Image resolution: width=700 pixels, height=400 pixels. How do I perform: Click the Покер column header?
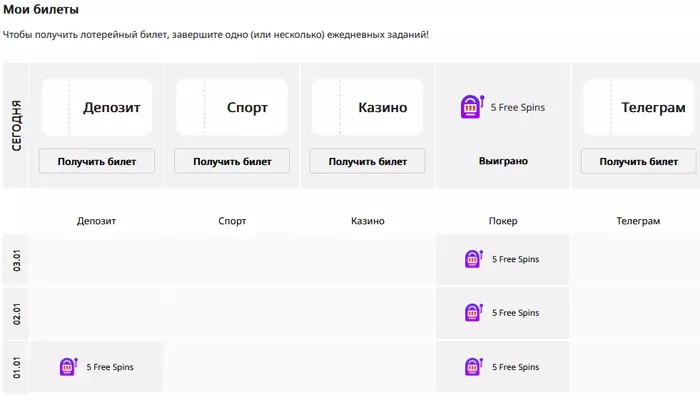[503, 221]
